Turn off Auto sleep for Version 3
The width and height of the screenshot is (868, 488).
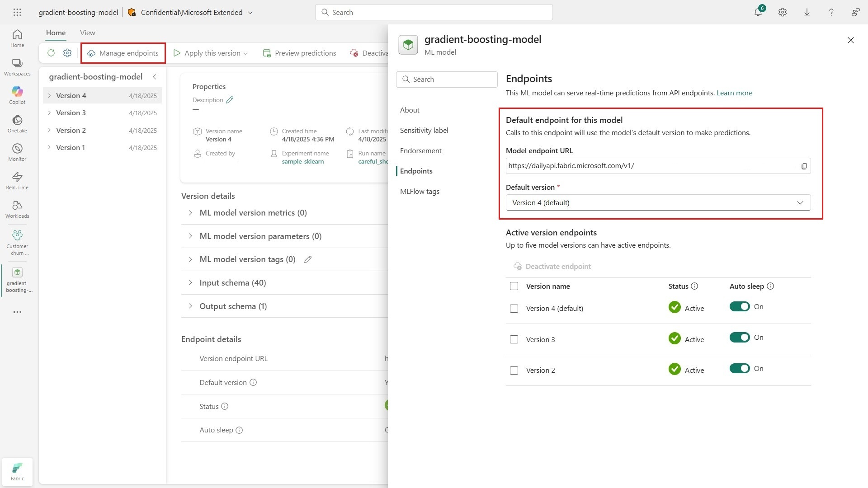739,338
